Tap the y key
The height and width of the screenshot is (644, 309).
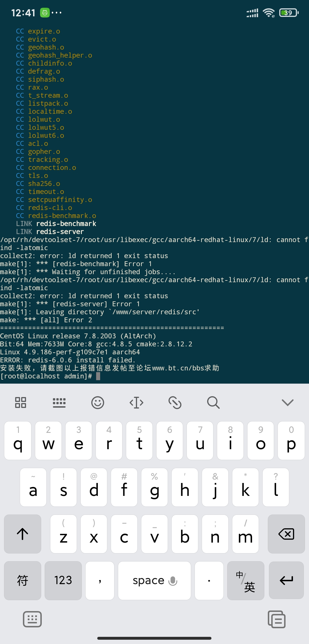coord(170,441)
